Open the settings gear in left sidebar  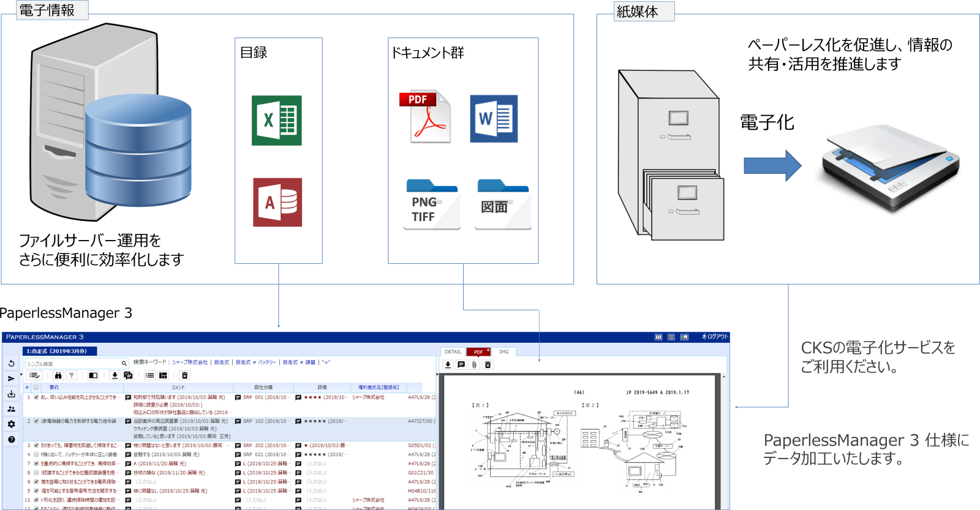point(11,424)
